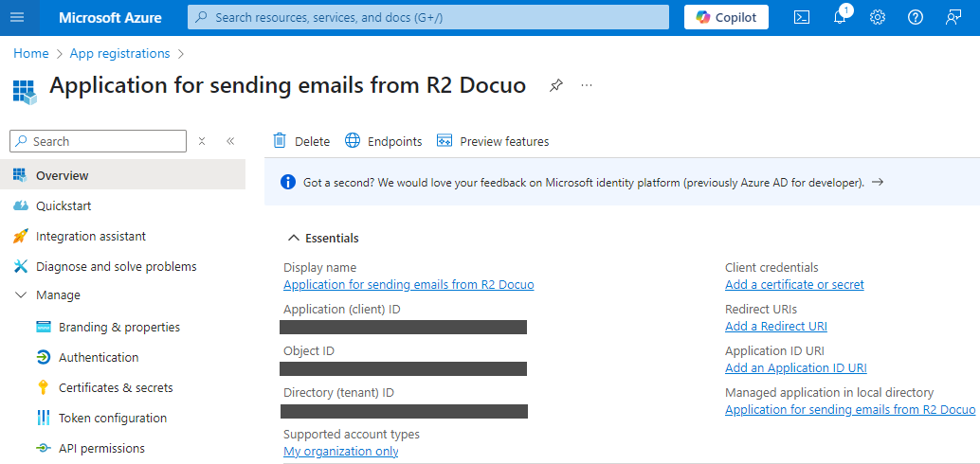Delete the app via the Delete button
Viewport: 980px width, 464px height.
click(x=301, y=141)
